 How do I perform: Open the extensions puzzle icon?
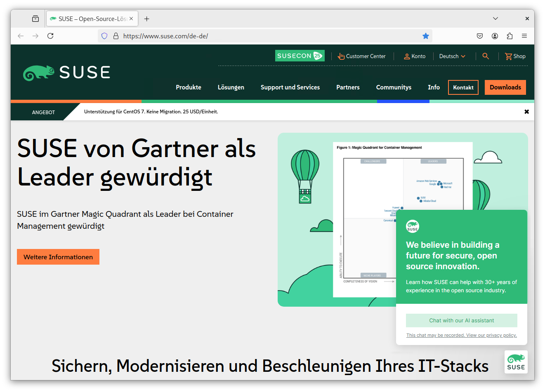(510, 36)
